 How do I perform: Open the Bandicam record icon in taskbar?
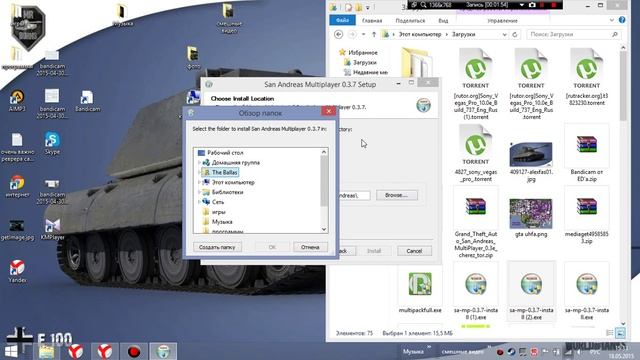coord(134,351)
